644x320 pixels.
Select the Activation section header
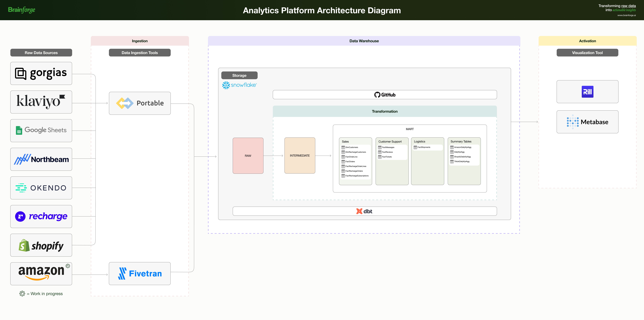click(587, 41)
